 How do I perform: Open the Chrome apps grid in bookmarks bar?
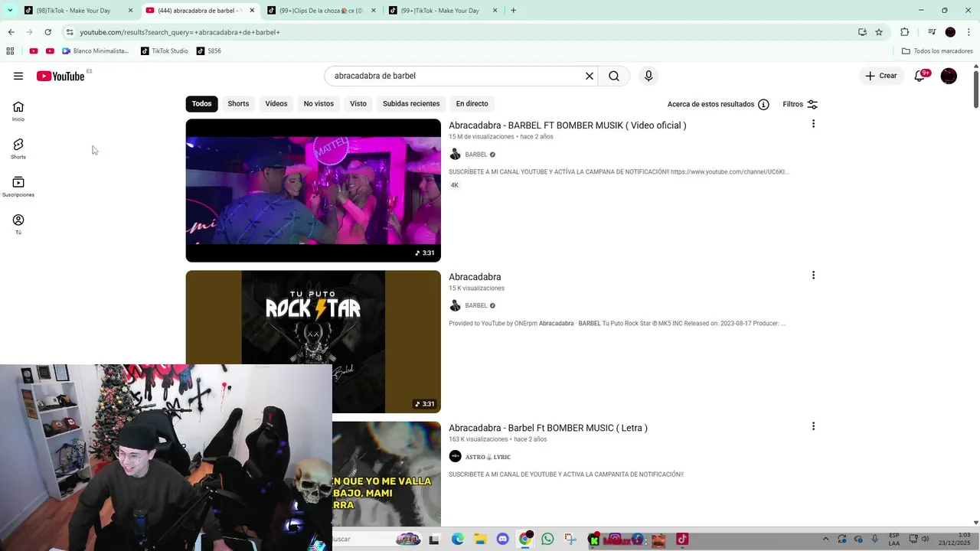pyautogui.click(x=10, y=51)
